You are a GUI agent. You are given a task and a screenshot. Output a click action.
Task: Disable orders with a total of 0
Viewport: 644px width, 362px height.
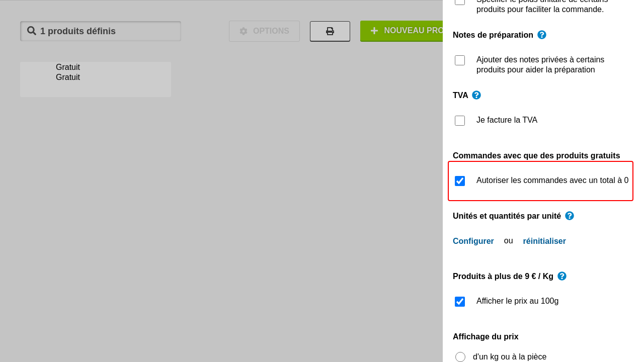pos(460,181)
